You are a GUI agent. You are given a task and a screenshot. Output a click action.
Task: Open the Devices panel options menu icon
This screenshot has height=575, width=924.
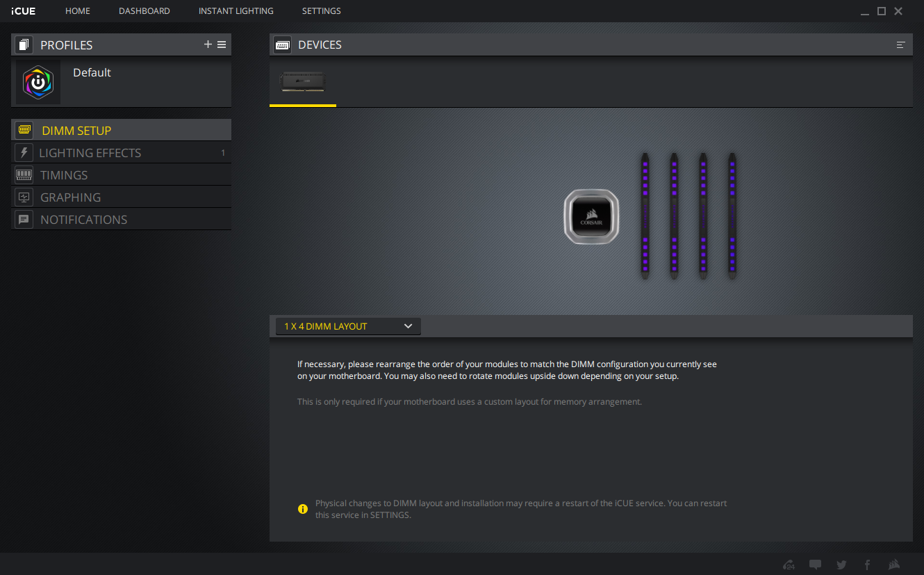click(x=900, y=44)
